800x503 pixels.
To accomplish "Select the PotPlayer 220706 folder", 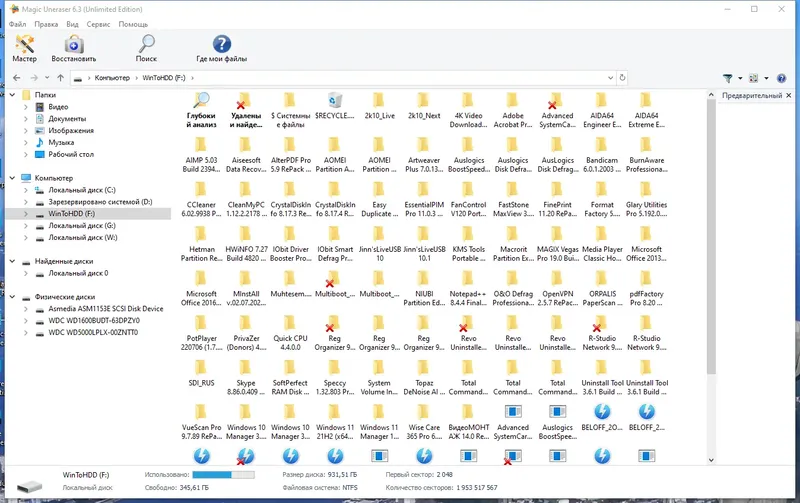I will [x=202, y=333].
